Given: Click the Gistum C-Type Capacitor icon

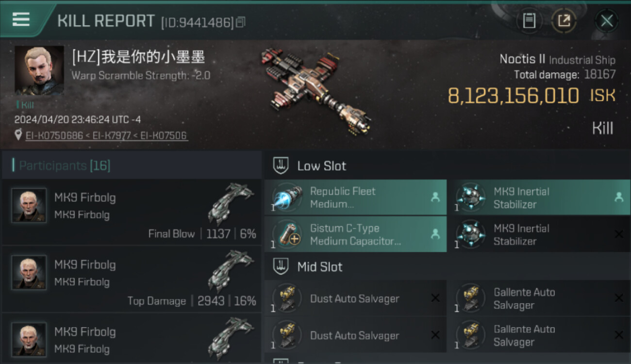Looking at the screenshot, I should (x=286, y=234).
